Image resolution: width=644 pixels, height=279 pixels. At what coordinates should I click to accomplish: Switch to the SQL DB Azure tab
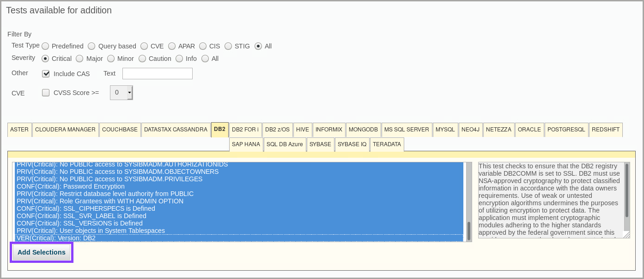[285, 144]
